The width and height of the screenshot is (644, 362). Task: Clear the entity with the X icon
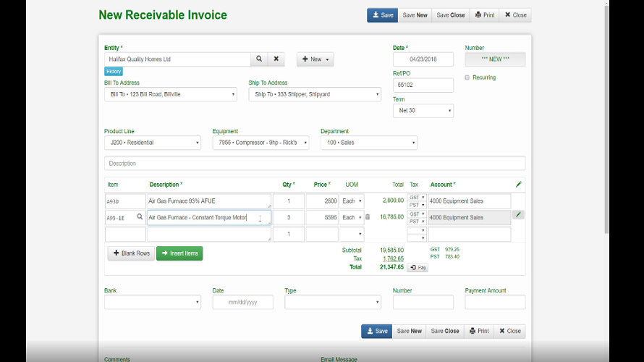[276, 59]
